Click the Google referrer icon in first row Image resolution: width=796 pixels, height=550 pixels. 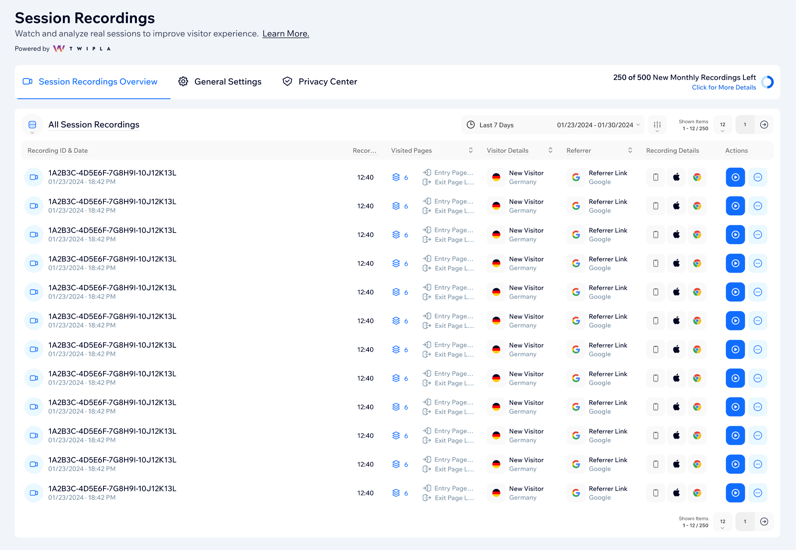click(576, 177)
